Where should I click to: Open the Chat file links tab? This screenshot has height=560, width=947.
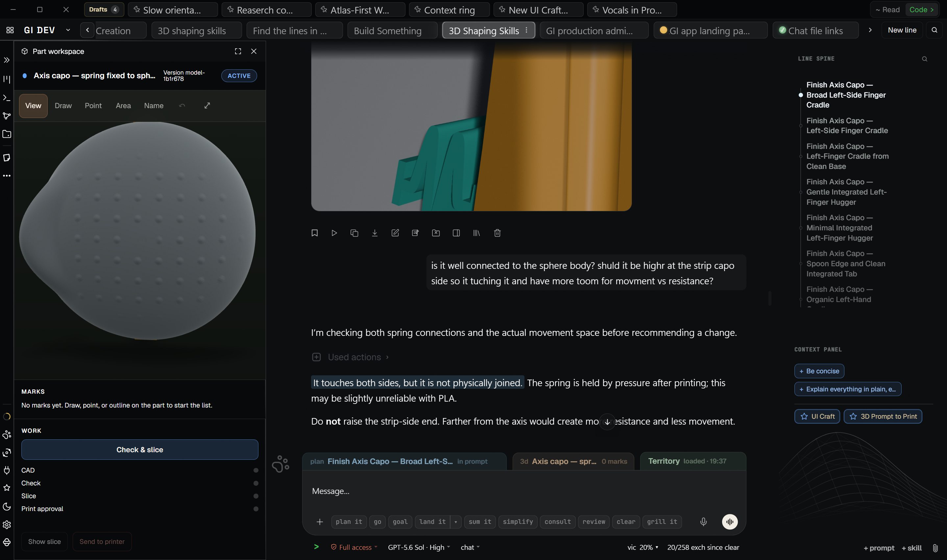(x=815, y=31)
